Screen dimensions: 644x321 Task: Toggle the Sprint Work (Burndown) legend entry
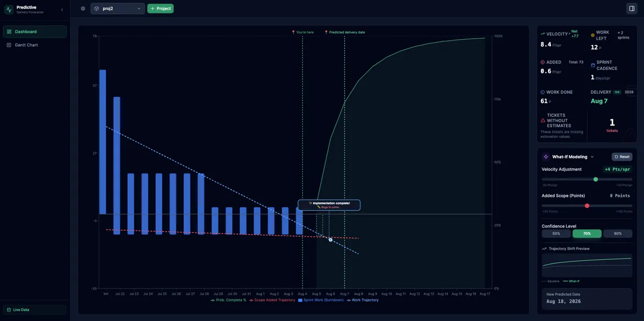point(320,300)
